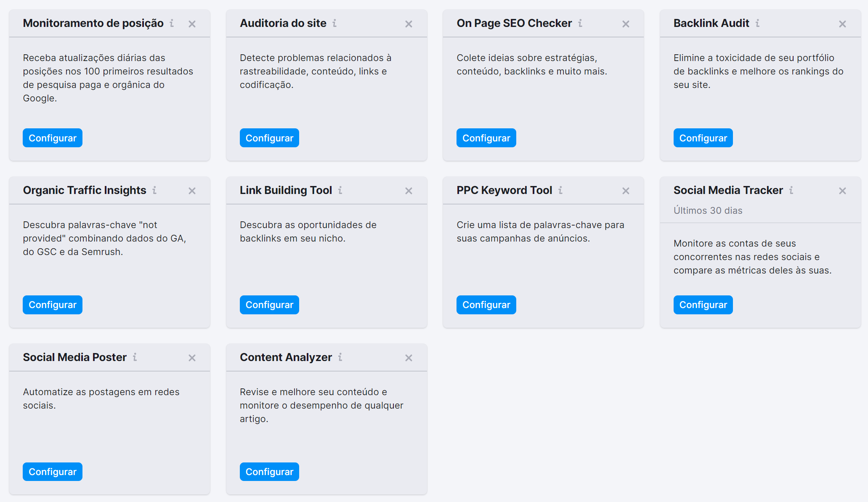Open info for Organic Traffic Insights
This screenshot has height=502, width=868.
[x=154, y=191]
